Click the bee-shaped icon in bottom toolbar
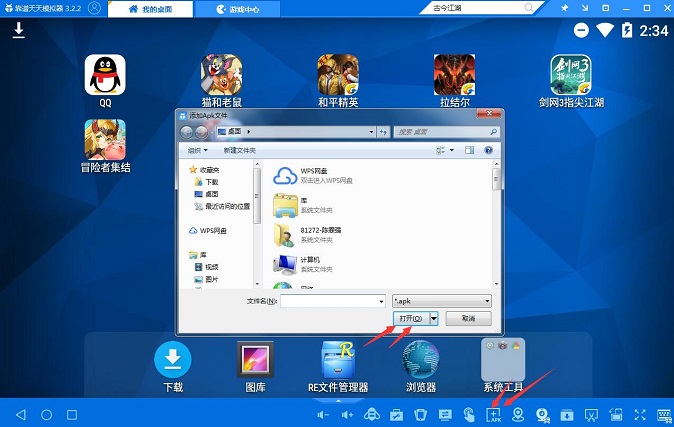Screen dimensions: 674x427 pos(372,415)
